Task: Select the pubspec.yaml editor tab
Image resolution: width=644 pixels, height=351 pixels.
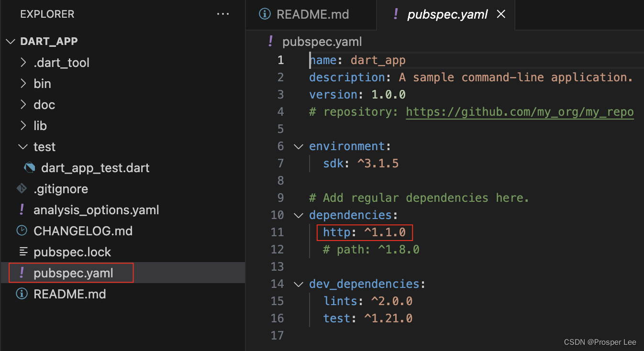Action: click(x=447, y=14)
